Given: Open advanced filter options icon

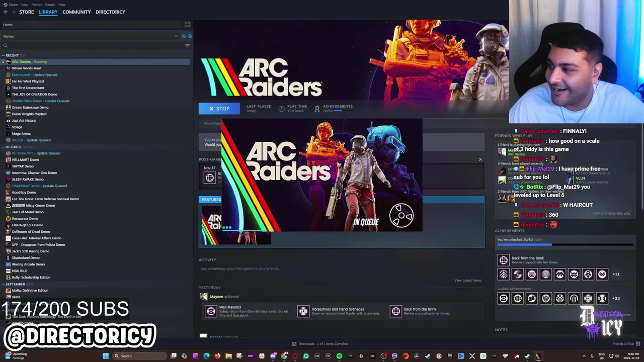Looking at the screenshot, I should [x=188, y=46].
